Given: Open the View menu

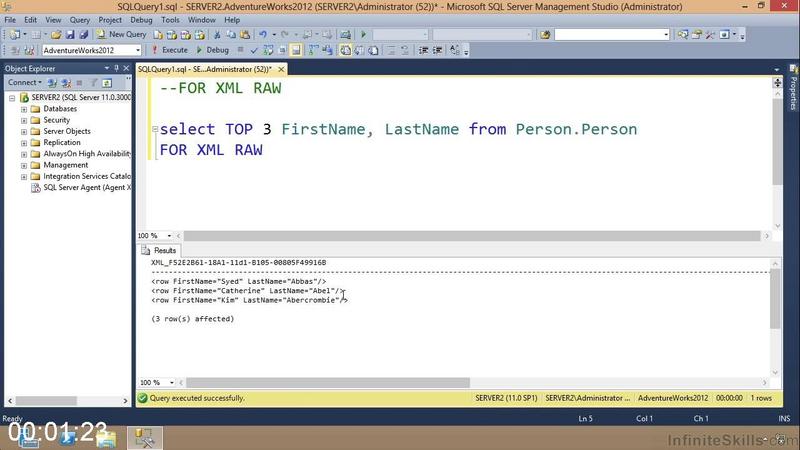Looking at the screenshot, I should pos(53,20).
